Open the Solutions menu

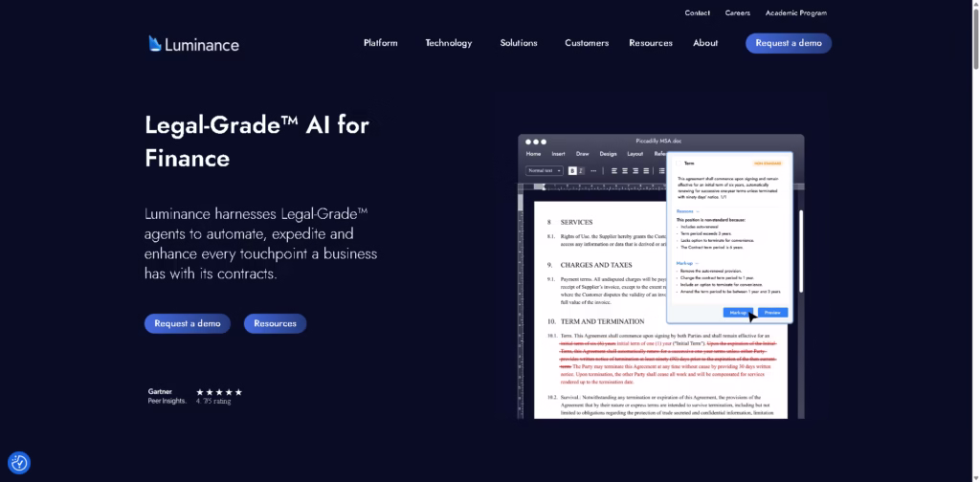(519, 43)
